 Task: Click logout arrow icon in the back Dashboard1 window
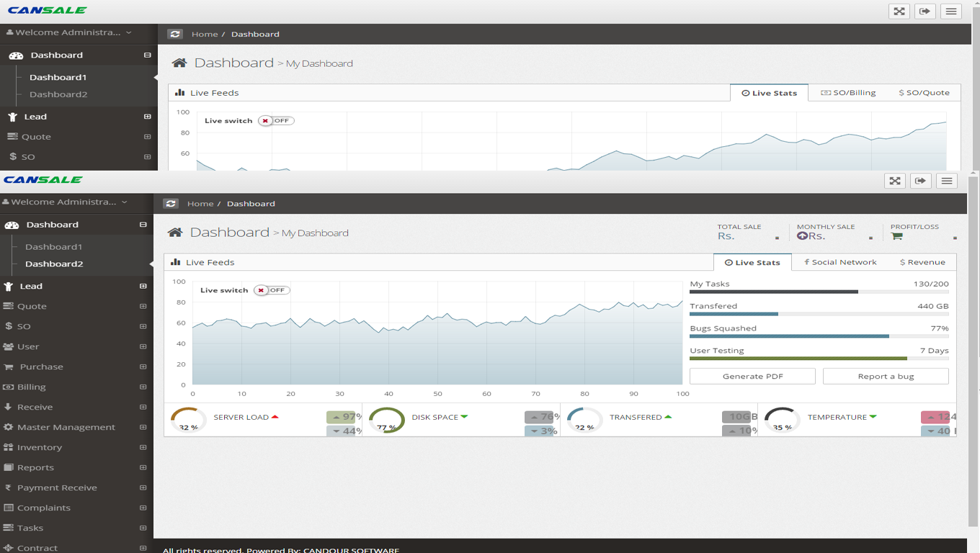pos(925,11)
